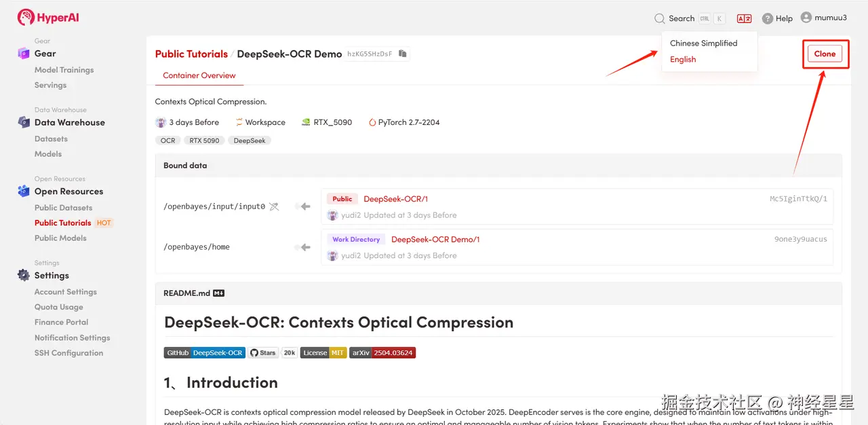Viewport: 868px width, 425px height.
Task: Click the Open Resources heading
Action: pyautogui.click(x=68, y=191)
